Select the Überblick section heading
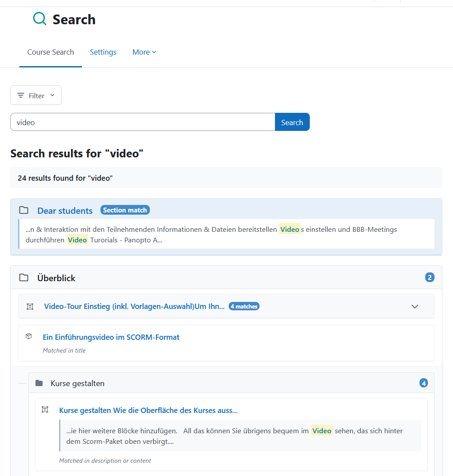Screen dimensions: 453x476 tap(56, 278)
